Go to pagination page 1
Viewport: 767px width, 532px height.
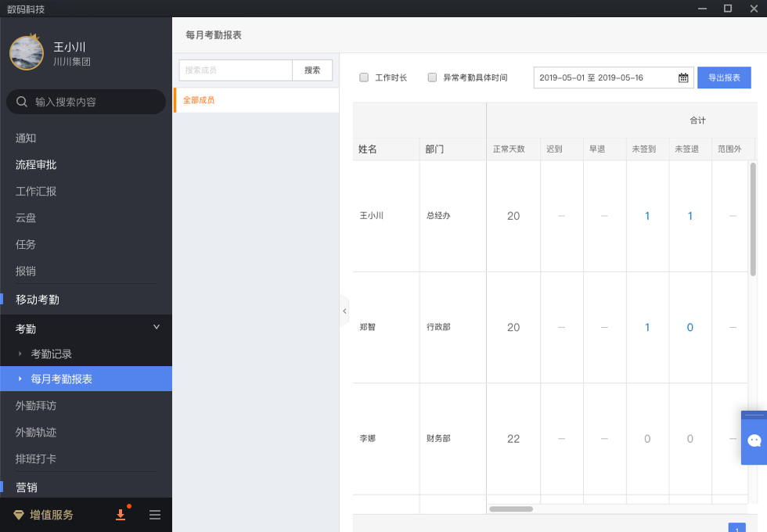click(736, 527)
